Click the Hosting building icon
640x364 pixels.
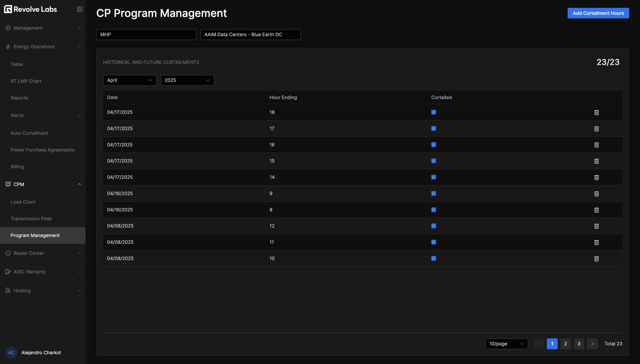8,290
